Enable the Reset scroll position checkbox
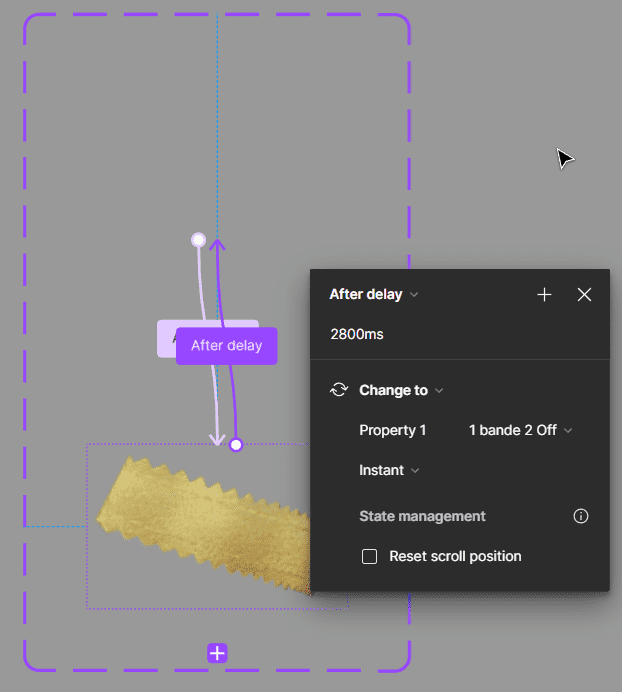622x692 pixels. pyautogui.click(x=369, y=556)
